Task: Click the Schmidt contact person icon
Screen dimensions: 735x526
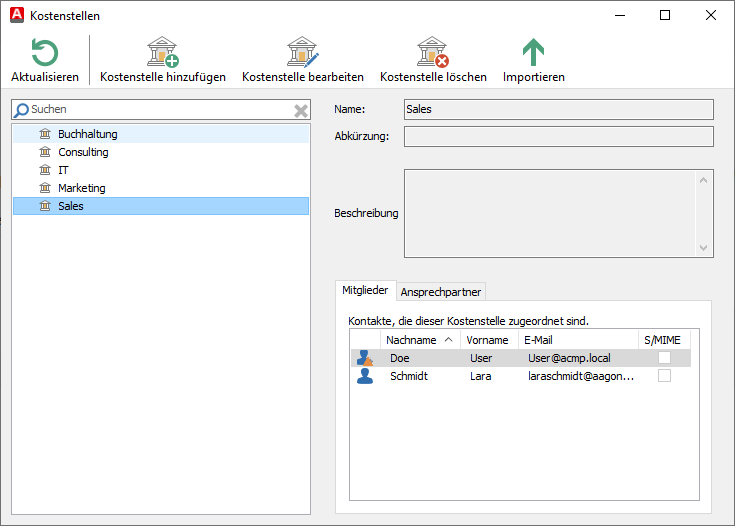Action: click(365, 376)
